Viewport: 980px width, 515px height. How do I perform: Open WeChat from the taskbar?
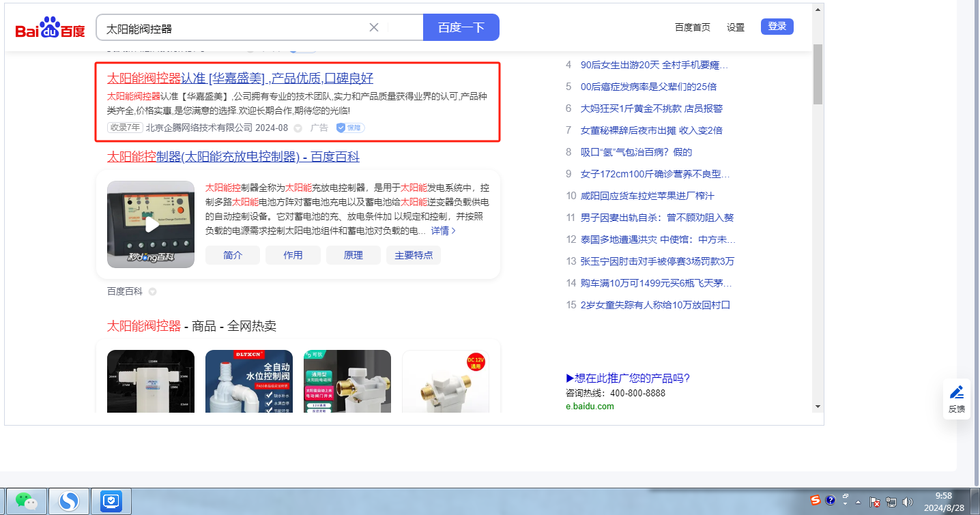[x=27, y=502]
